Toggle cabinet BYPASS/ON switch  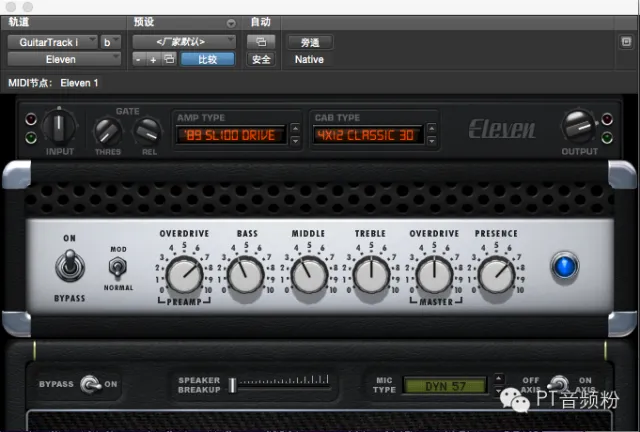click(x=90, y=384)
